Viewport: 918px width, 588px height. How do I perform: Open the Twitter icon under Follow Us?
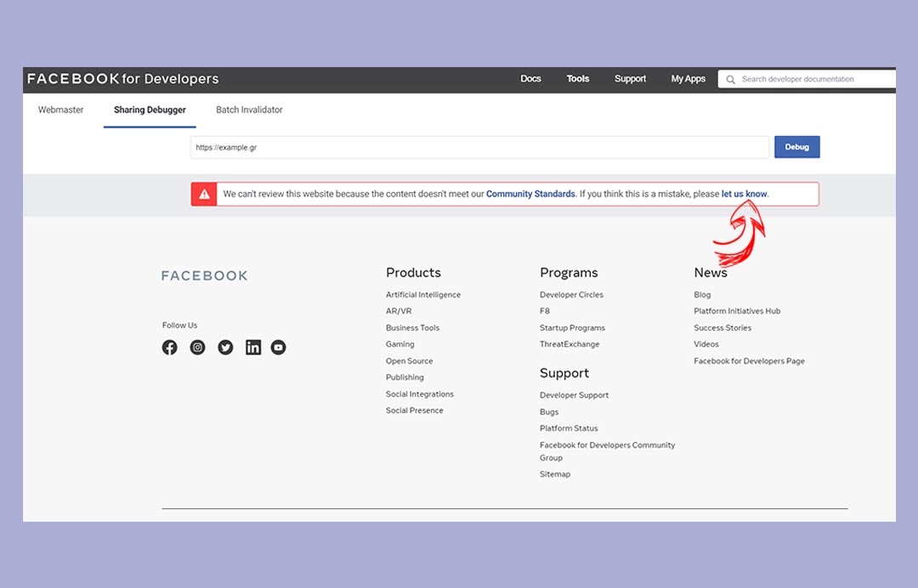click(225, 348)
